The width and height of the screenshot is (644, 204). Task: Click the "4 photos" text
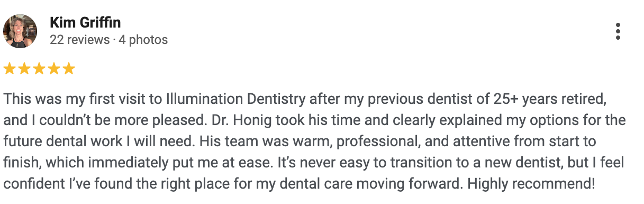143,40
